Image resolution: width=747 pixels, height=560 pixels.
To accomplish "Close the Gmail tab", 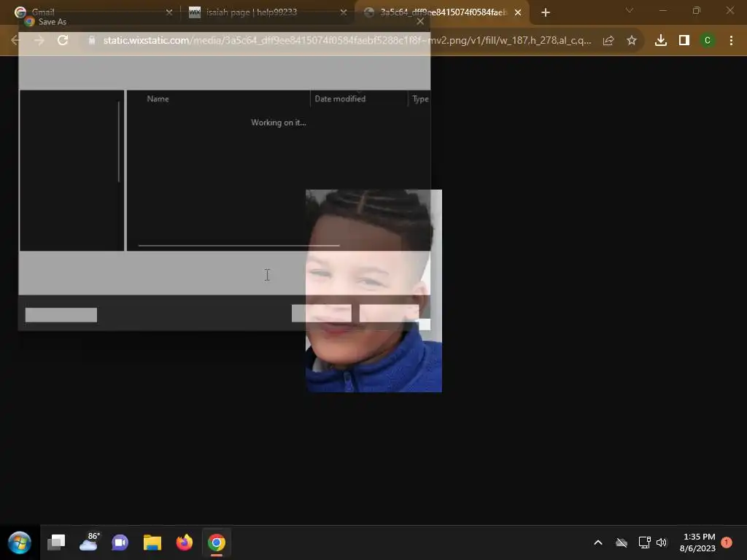I will [x=169, y=12].
